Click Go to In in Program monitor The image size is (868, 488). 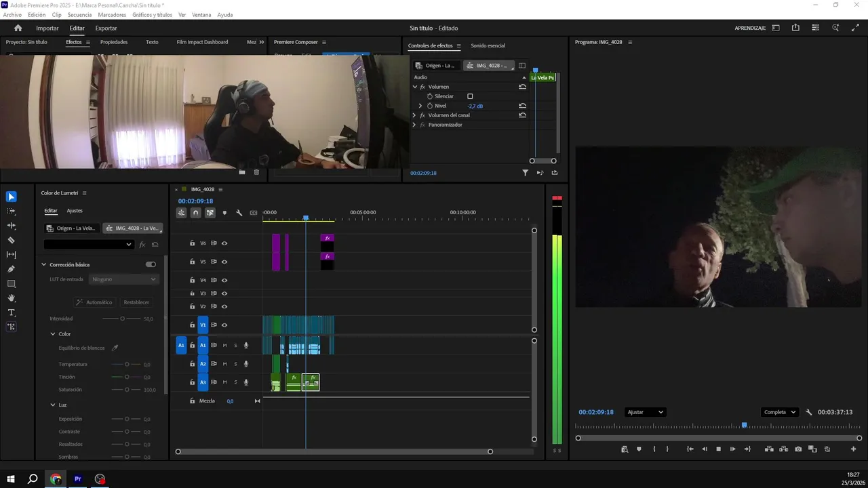(690, 449)
